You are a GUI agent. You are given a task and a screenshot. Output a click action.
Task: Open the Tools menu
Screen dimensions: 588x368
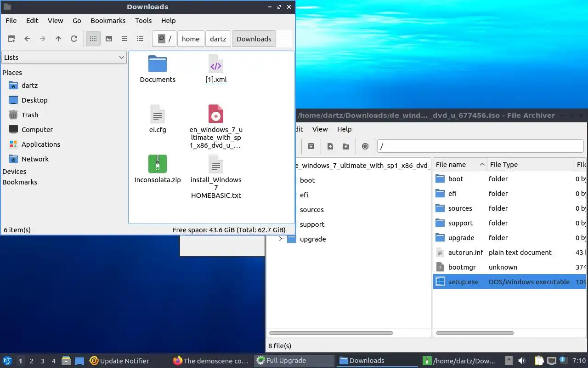pyautogui.click(x=143, y=21)
